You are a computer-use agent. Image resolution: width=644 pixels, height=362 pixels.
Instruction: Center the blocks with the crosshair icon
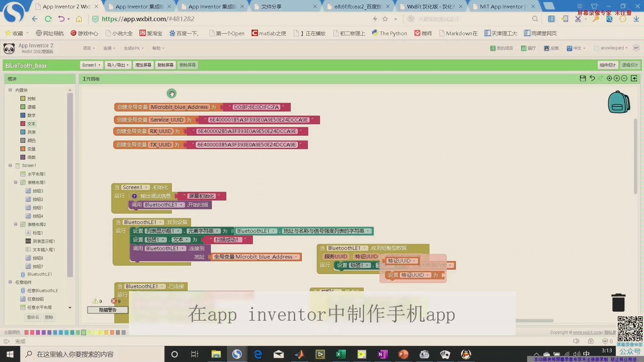[x=609, y=78]
